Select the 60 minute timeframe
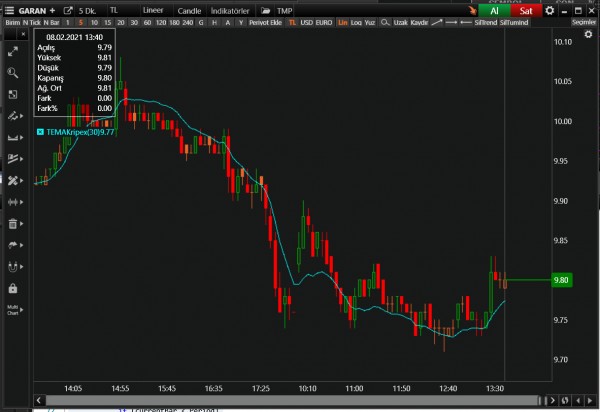This screenshot has width=600, height=412. [148, 22]
